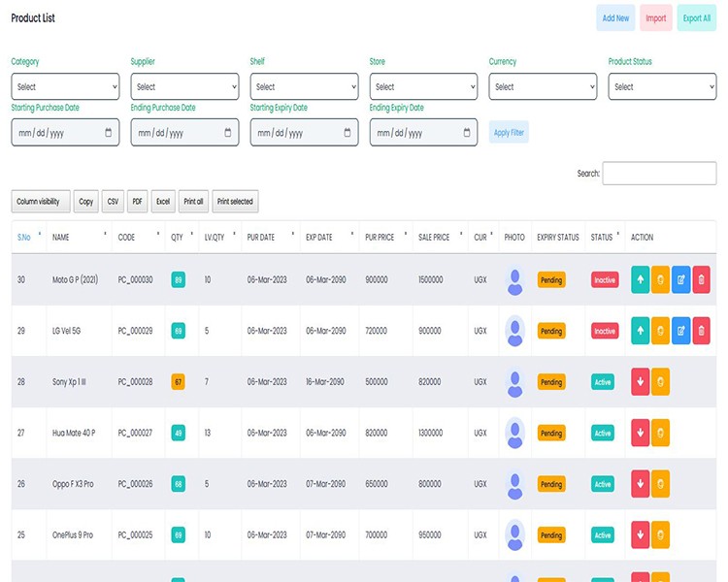Sort table by S.No column

coord(29,237)
